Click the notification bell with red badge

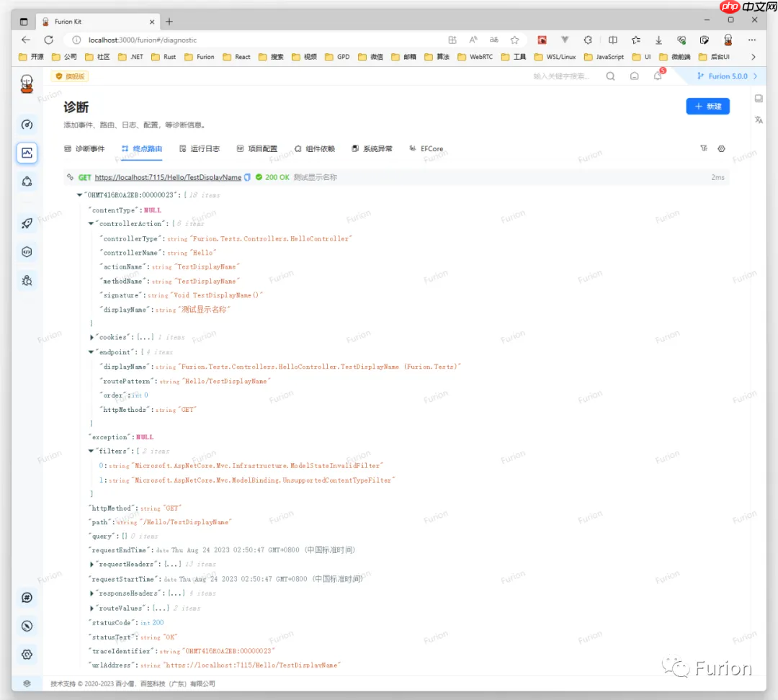click(x=658, y=76)
